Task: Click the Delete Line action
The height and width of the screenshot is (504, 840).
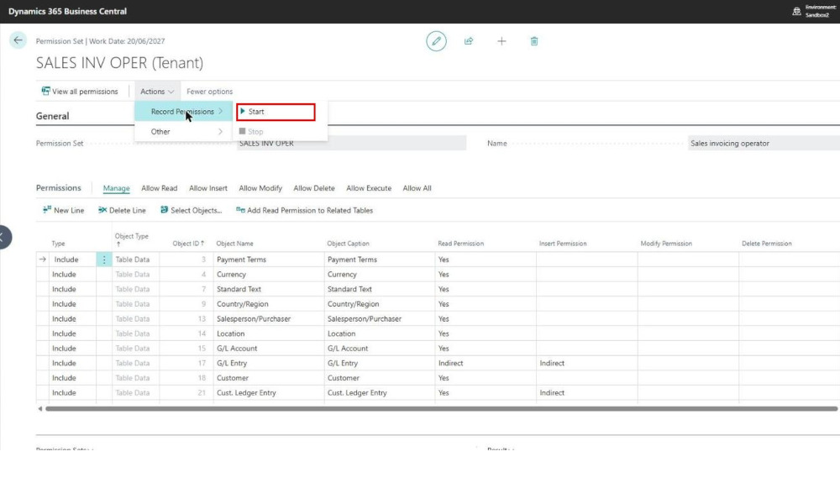Action: tap(122, 211)
